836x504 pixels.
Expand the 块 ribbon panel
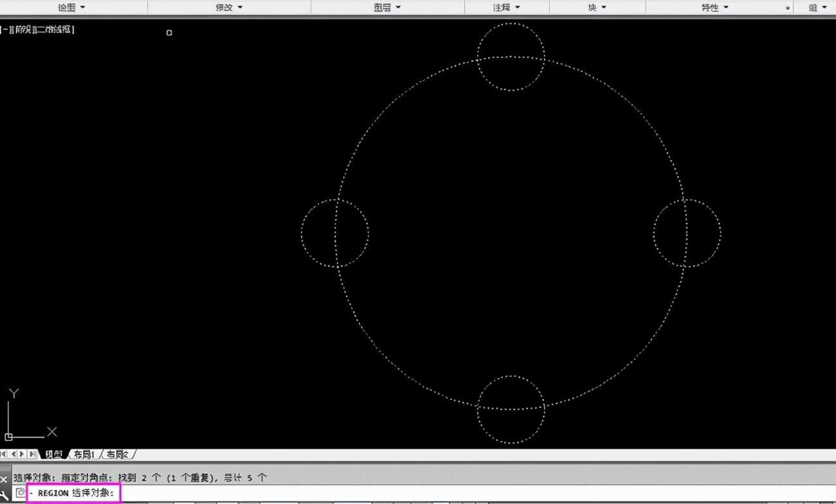pos(597,7)
